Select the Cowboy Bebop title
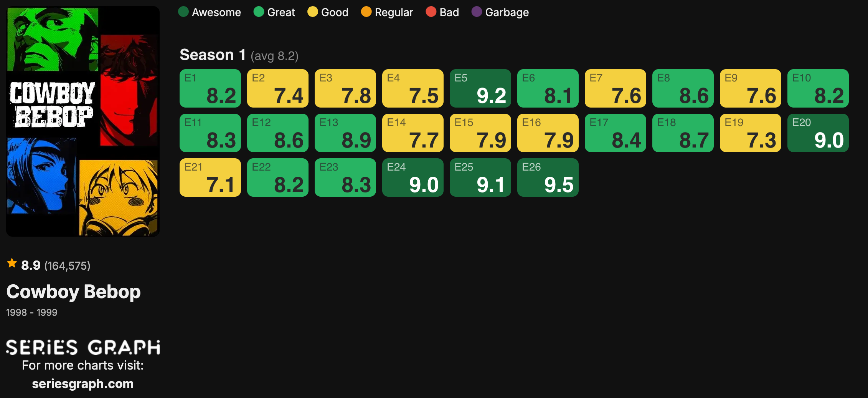 coord(74,292)
